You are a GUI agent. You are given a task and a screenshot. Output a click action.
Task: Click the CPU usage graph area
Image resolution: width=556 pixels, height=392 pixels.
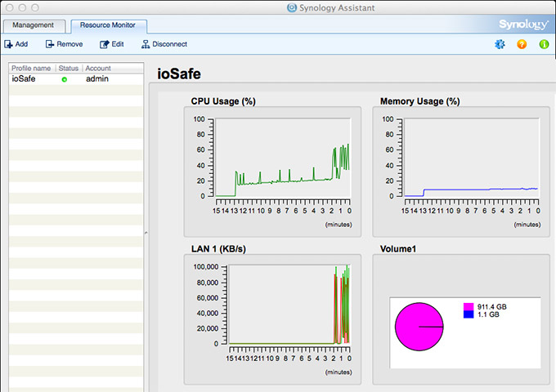tap(283, 158)
